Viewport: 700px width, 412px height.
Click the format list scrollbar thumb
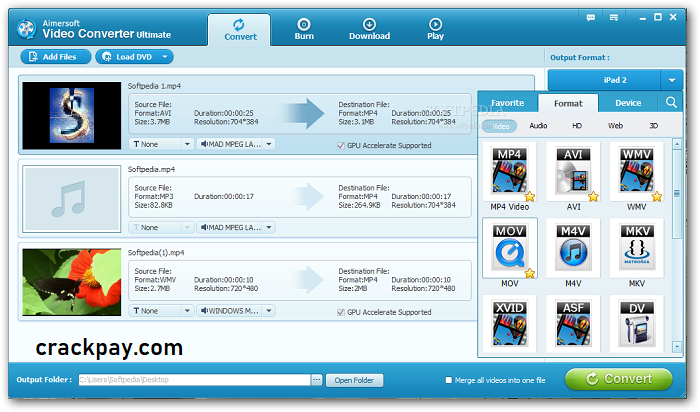pyautogui.click(x=677, y=194)
